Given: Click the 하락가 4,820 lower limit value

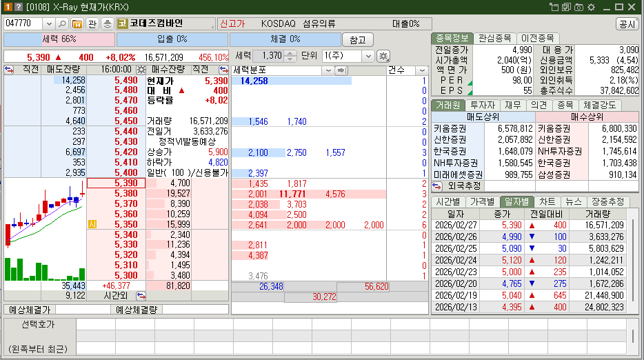Looking at the screenshot, I should (218, 162).
